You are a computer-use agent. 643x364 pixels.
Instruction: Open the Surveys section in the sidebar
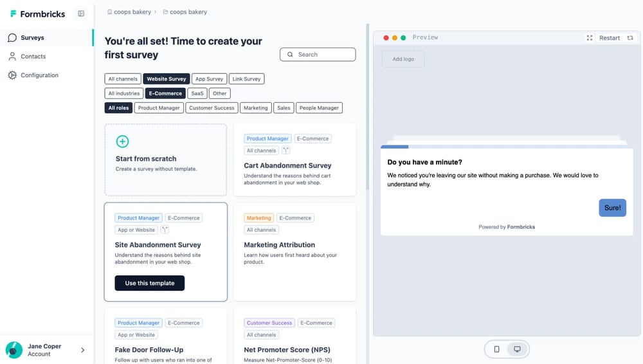coord(32,38)
